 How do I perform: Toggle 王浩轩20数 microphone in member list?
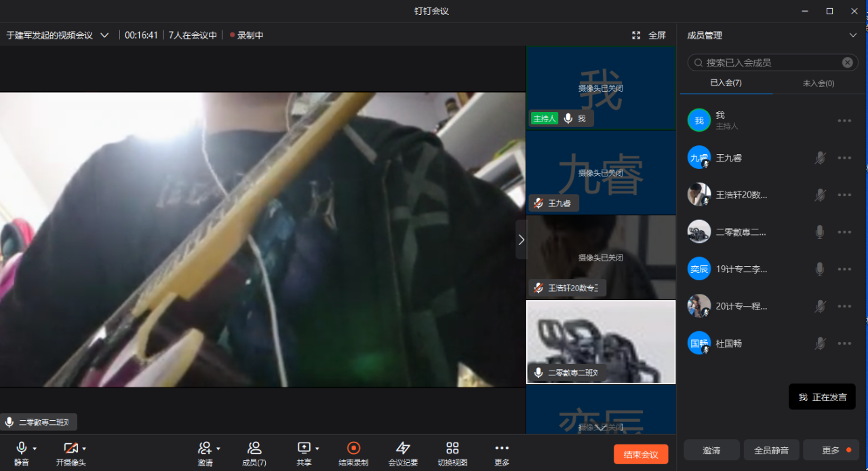pos(820,195)
